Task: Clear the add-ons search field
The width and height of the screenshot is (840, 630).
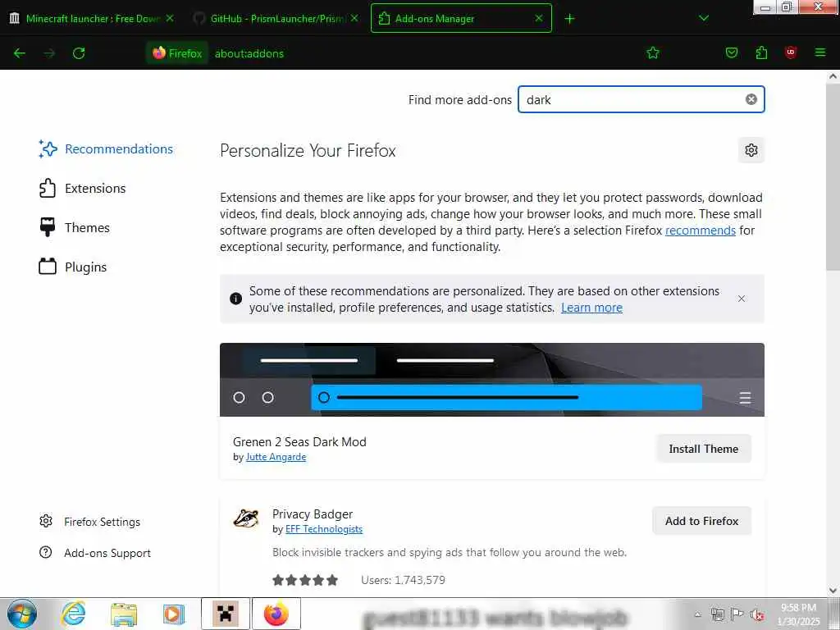Action: 751,99
